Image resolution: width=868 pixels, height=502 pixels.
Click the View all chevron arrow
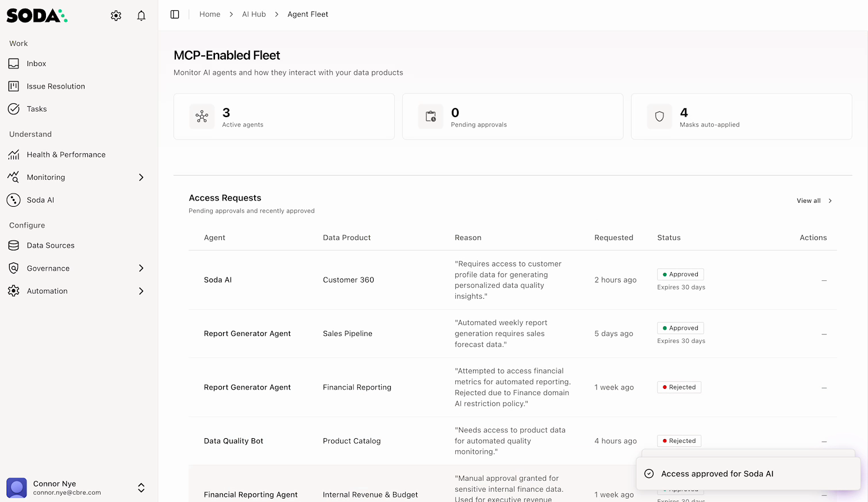point(830,201)
